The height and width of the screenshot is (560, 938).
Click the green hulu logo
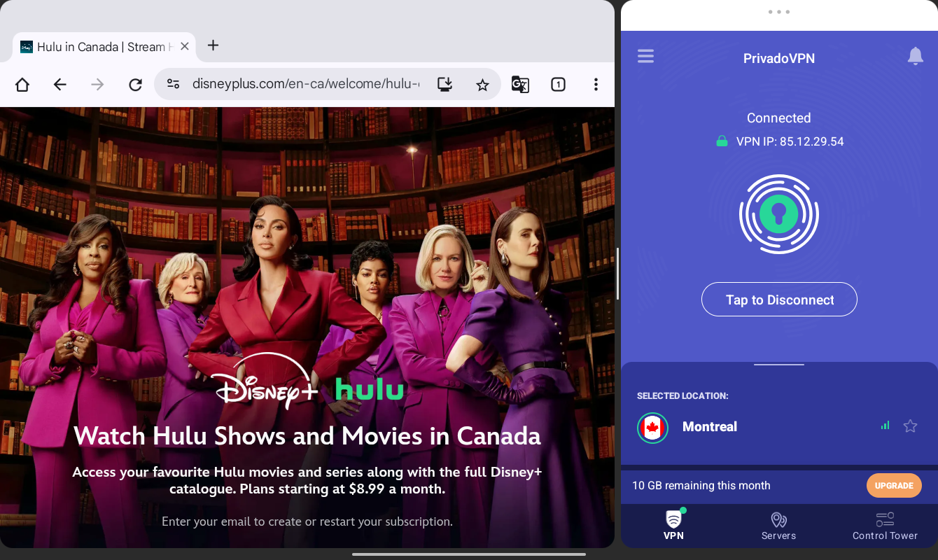(370, 388)
